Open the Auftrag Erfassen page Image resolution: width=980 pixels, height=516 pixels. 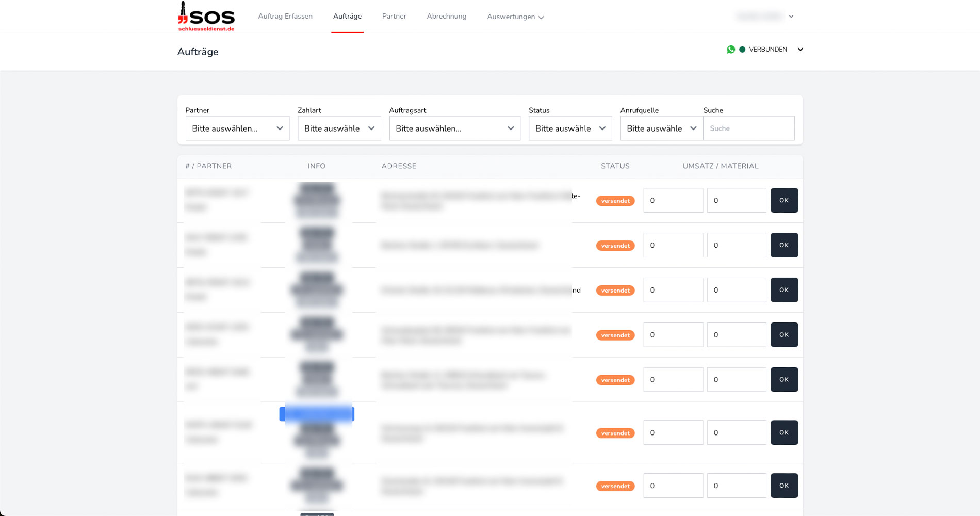285,17
